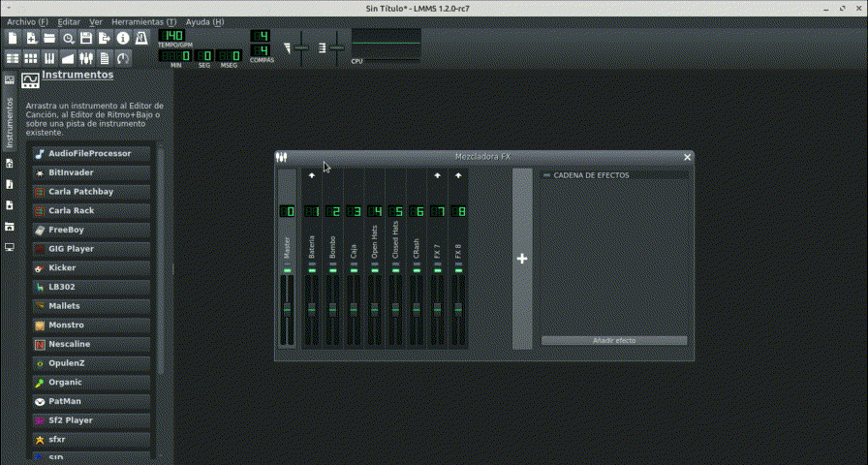Open the Editar menu
868x465 pixels.
tap(69, 21)
